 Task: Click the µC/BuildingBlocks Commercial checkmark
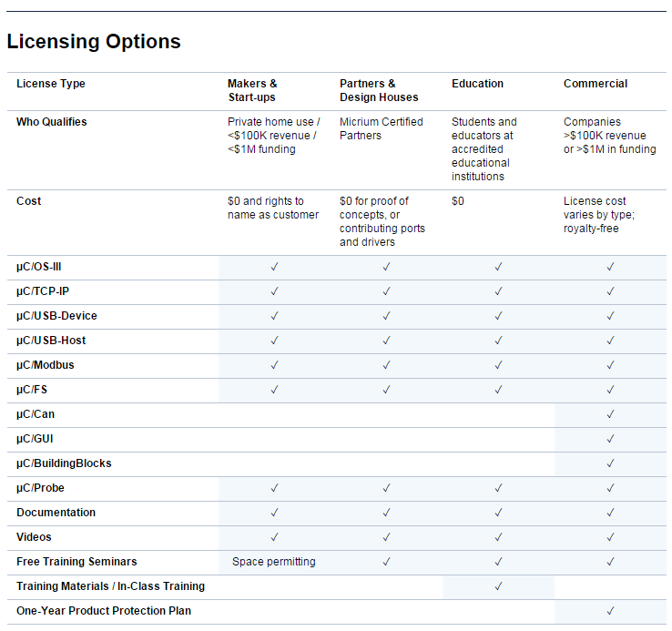click(x=610, y=463)
